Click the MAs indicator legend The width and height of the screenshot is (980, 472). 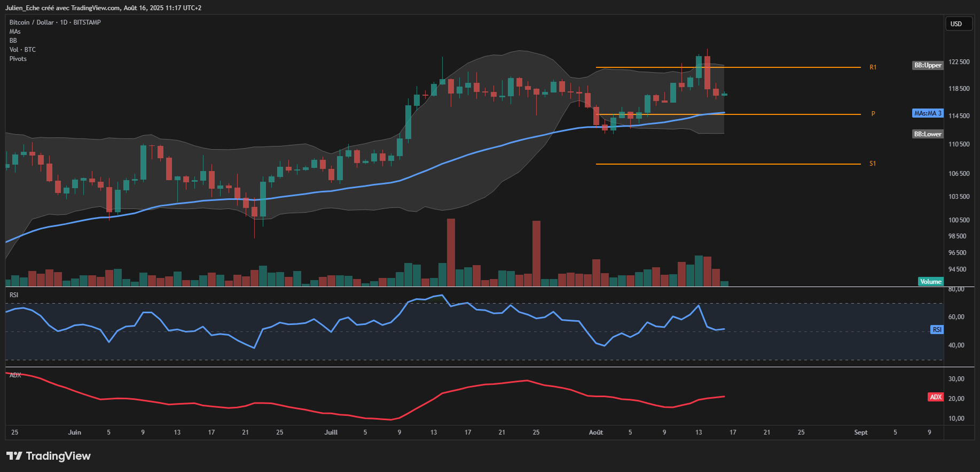(15, 32)
